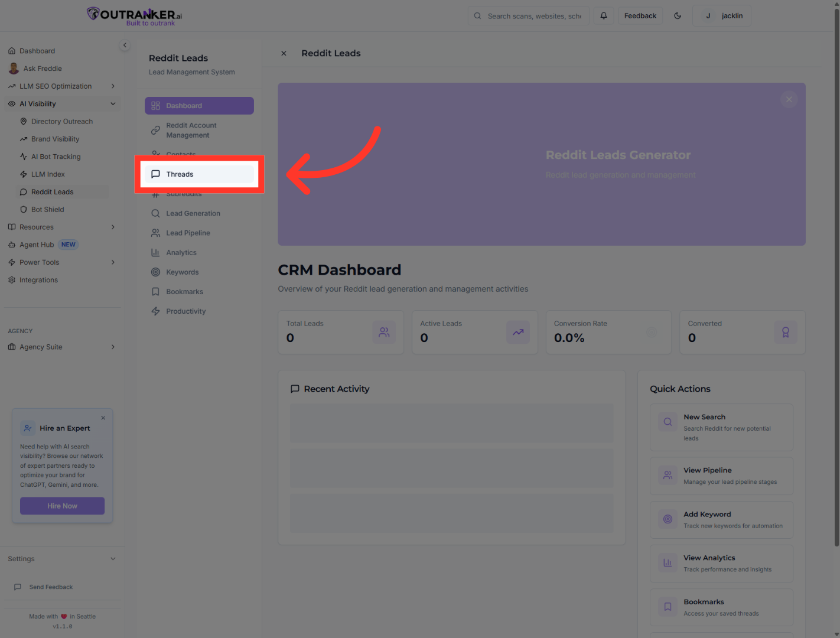Open the notifications bell icon
This screenshot has width=840, height=638.
coord(604,15)
